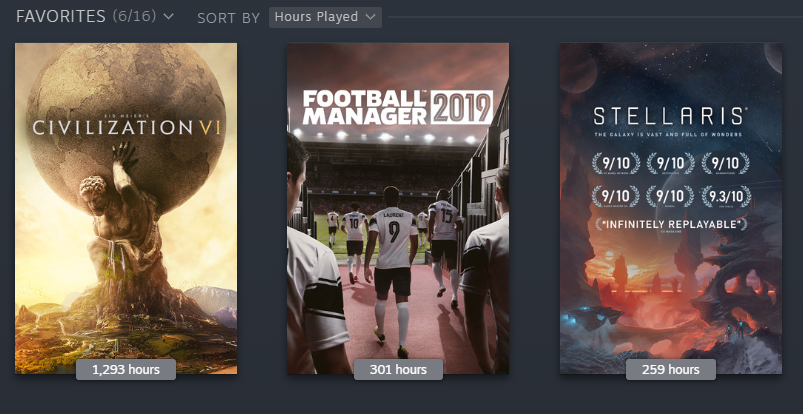Viewport: 803px width, 414px height.
Task: Click the Civilization VI title logo
Action: point(126,126)
